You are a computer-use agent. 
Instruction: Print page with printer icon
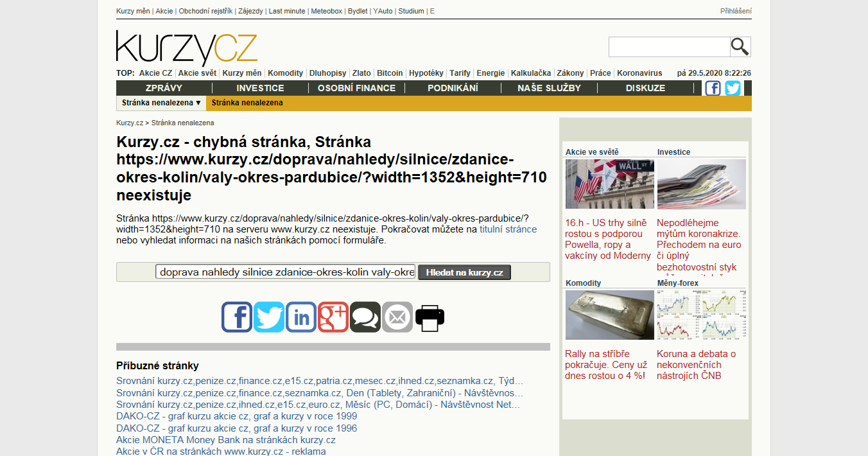tap(430, 317)
